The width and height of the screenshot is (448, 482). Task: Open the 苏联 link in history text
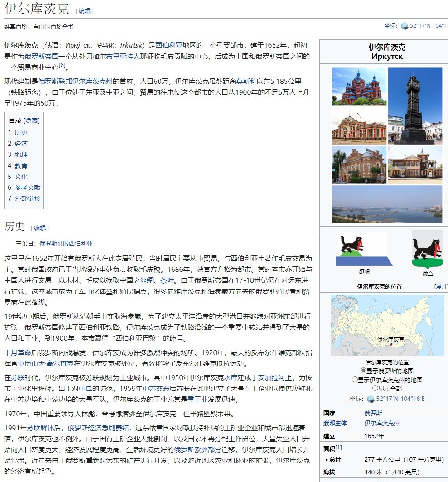coord(18,377)
